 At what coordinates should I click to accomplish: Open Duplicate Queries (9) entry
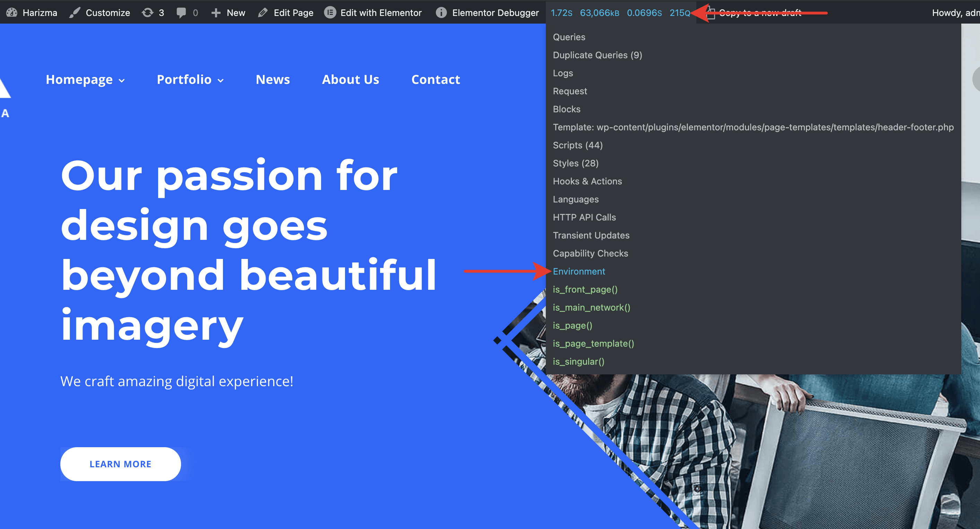[x=597, y=55]
